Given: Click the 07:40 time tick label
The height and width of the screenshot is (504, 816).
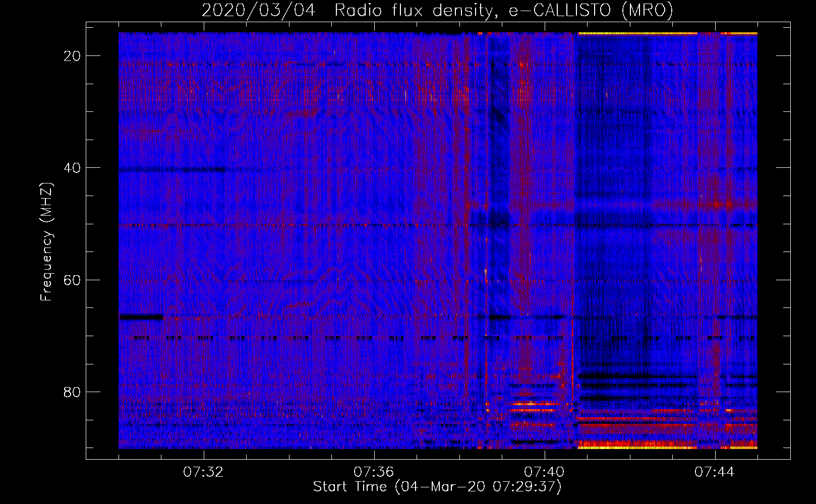Looking at the screenshot, I should [544, 472].
